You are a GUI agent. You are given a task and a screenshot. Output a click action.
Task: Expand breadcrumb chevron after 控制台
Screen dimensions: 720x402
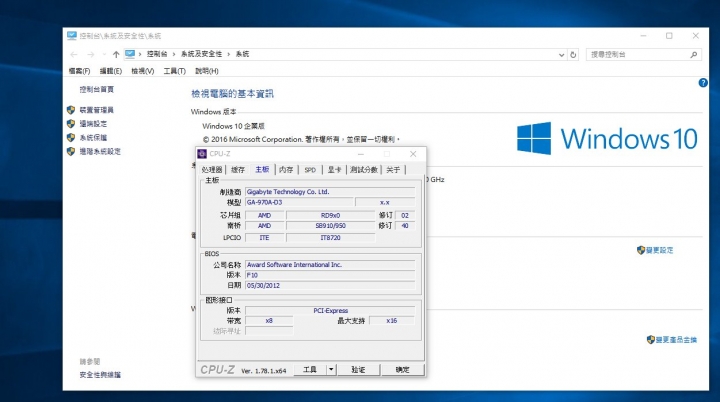pos(174,54)
